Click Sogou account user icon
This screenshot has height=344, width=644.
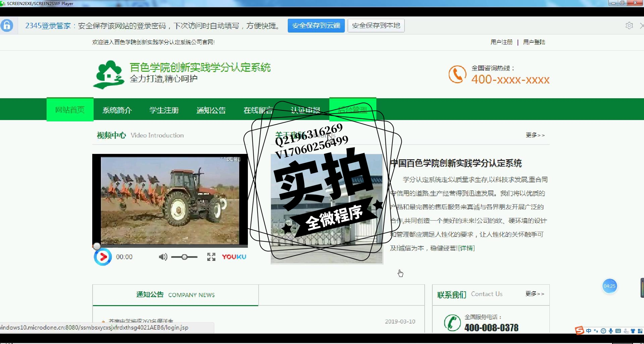(626, 331)
